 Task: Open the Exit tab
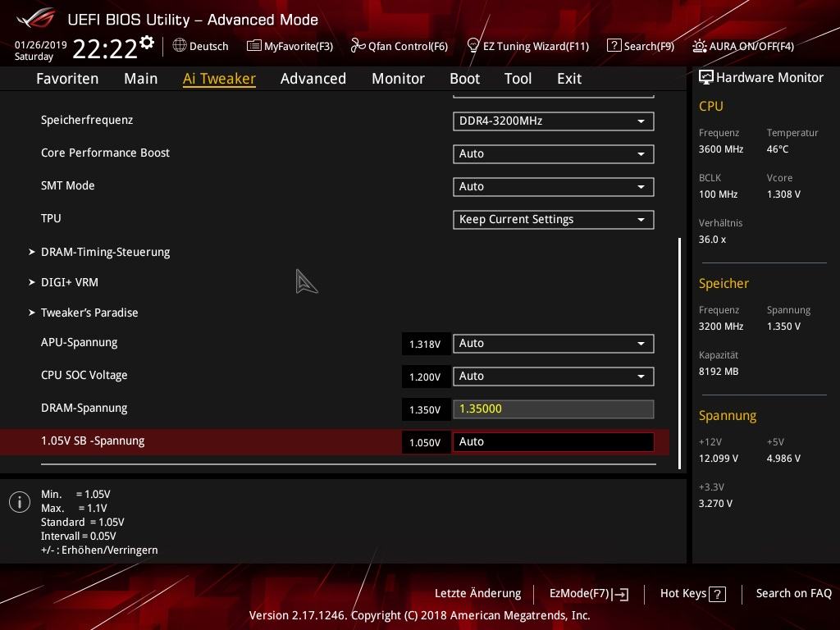coord(569,79)
